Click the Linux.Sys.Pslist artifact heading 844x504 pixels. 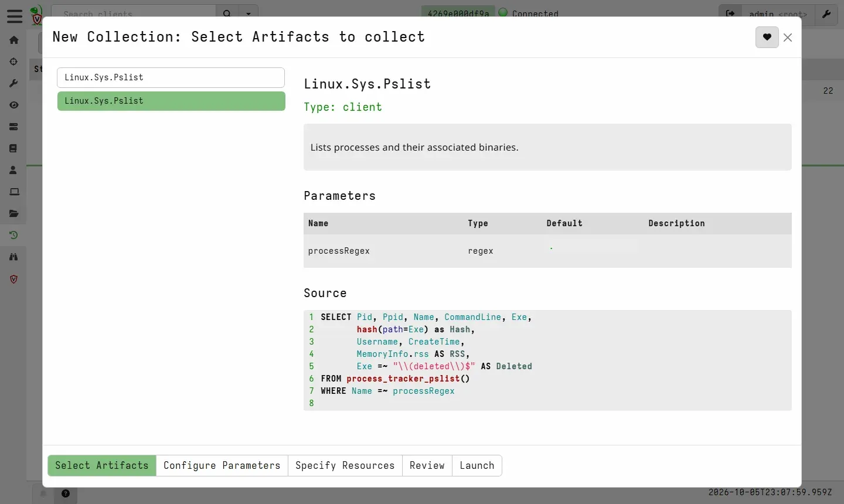(367, 84)
